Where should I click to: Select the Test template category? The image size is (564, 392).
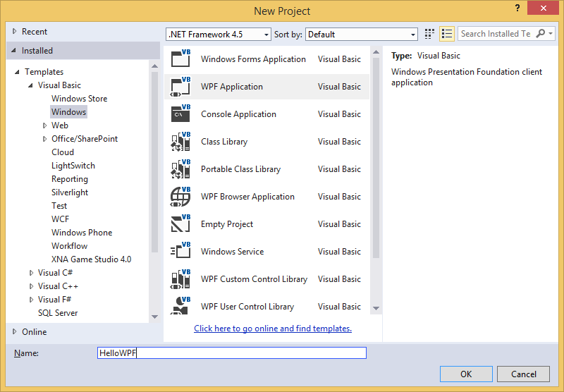[x=59, y=206]
